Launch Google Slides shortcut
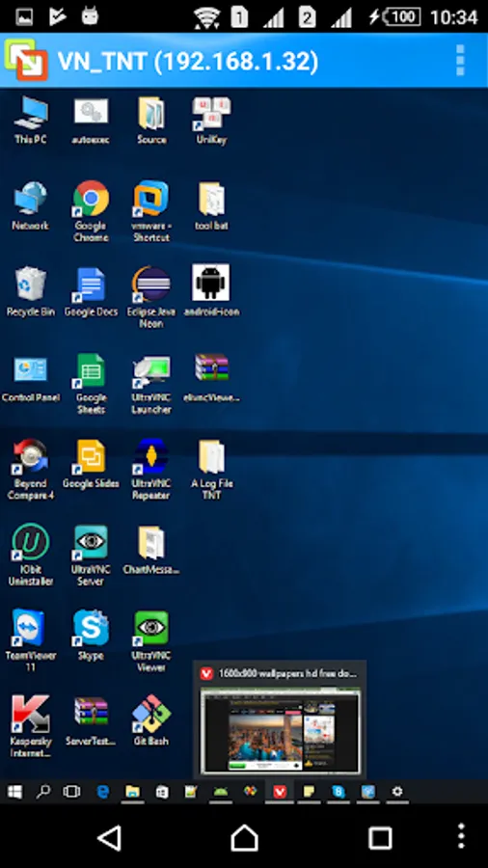 [91, 464]
